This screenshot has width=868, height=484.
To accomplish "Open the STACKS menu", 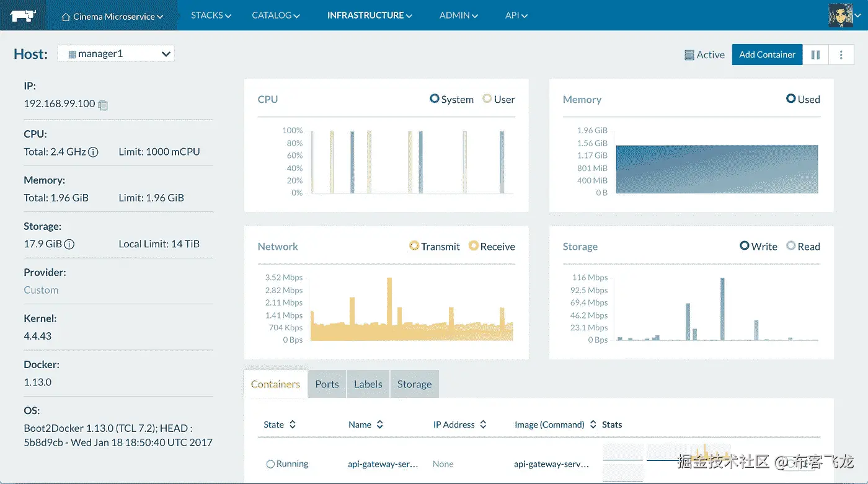I will click(211, 15).
